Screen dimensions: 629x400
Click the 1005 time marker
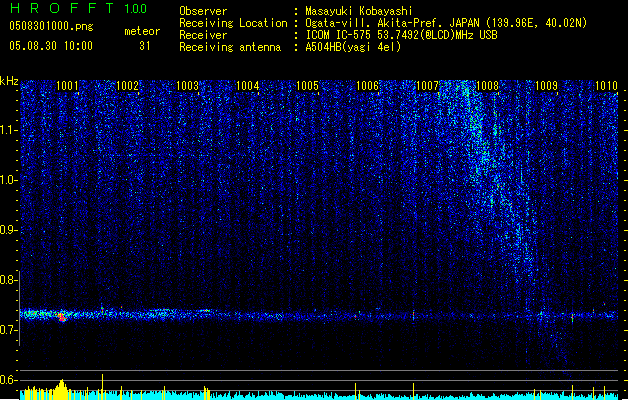(307, 86)
